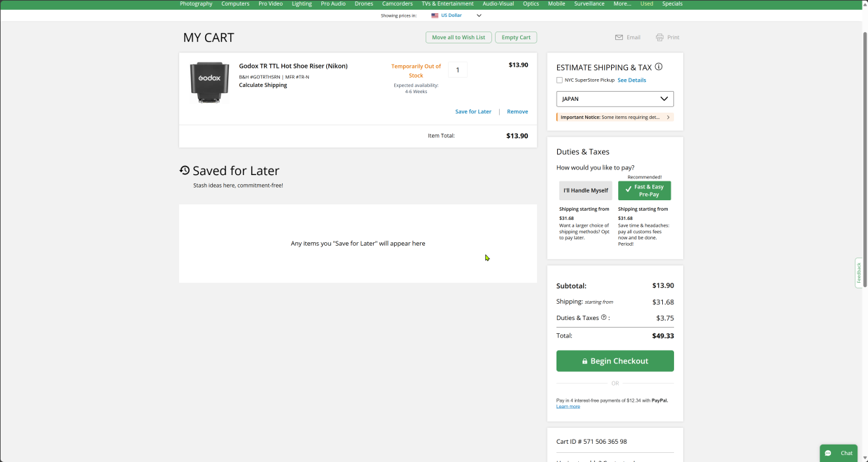Click the scrollbar down arrow
Image resolution: width=868 pixels, height=462 pixels.
(865, 458)
